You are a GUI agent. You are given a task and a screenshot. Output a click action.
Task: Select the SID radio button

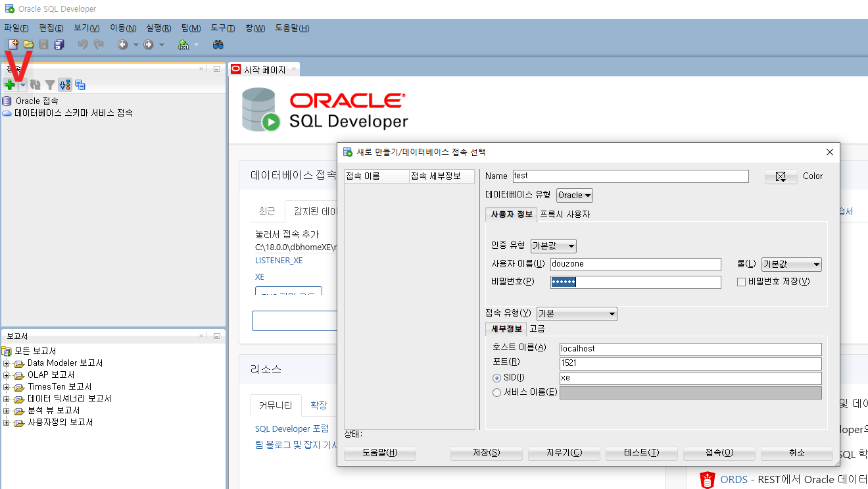[x=497, y=378]
